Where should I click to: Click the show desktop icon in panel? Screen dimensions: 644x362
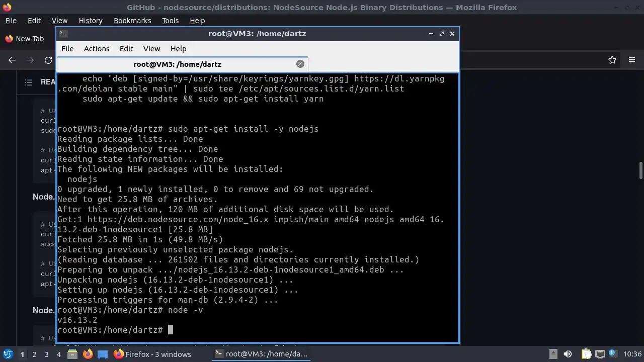103,354
